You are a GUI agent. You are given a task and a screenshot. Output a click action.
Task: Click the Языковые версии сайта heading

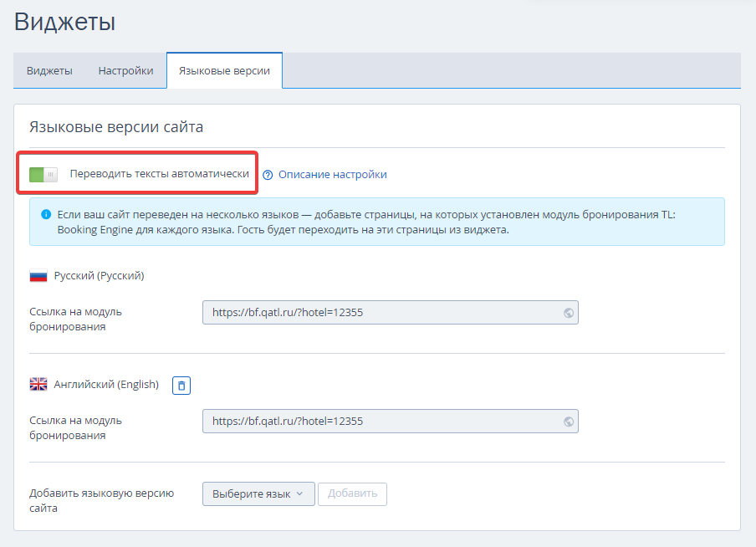click(x=116, y=127)
